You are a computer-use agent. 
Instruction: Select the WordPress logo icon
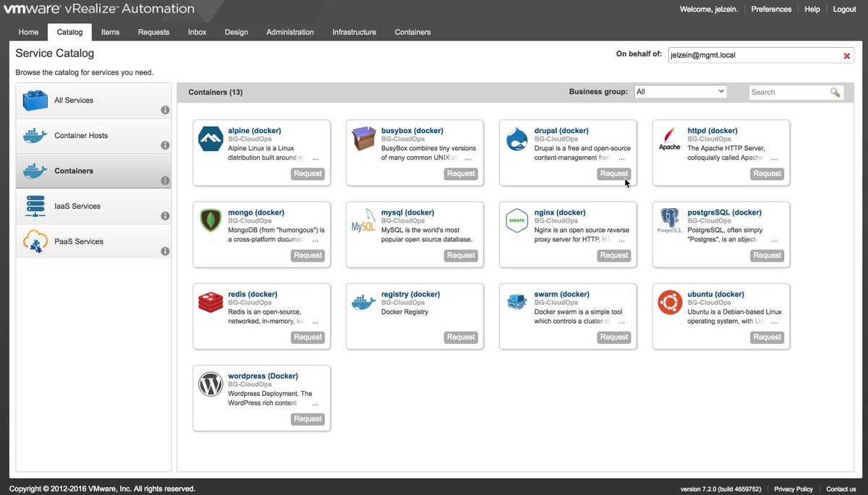[x=210, y=384]
